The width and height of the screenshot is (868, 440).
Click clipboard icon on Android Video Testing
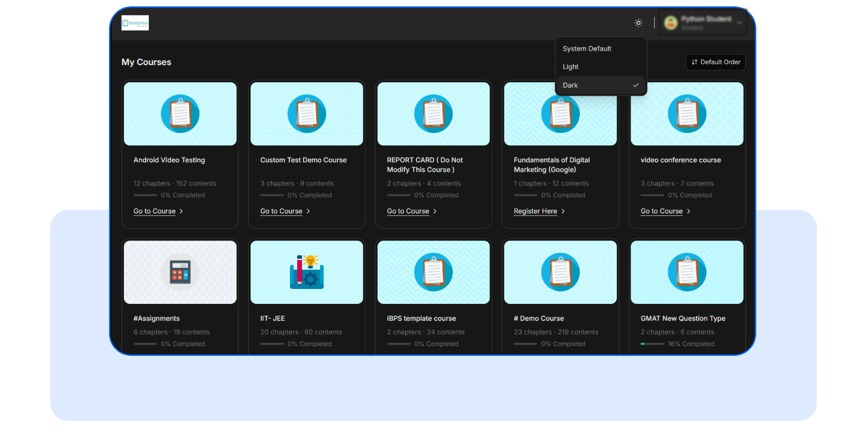coord(180,114)
